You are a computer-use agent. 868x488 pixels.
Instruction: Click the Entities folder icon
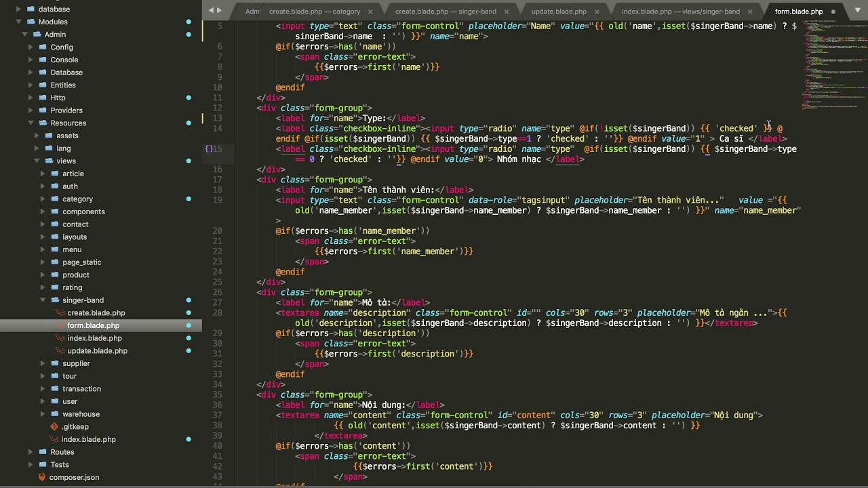[43, 85]
